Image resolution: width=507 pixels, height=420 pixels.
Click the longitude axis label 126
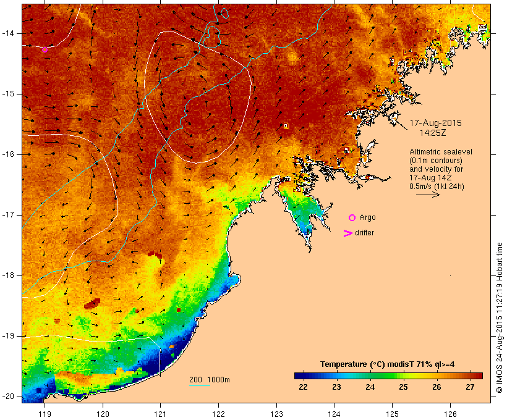tap(450, 414)
